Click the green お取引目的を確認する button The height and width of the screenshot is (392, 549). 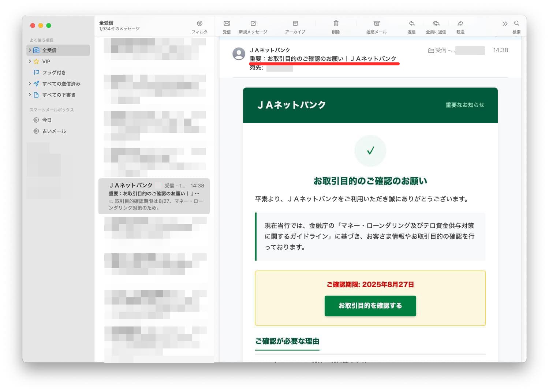point(370,306)
